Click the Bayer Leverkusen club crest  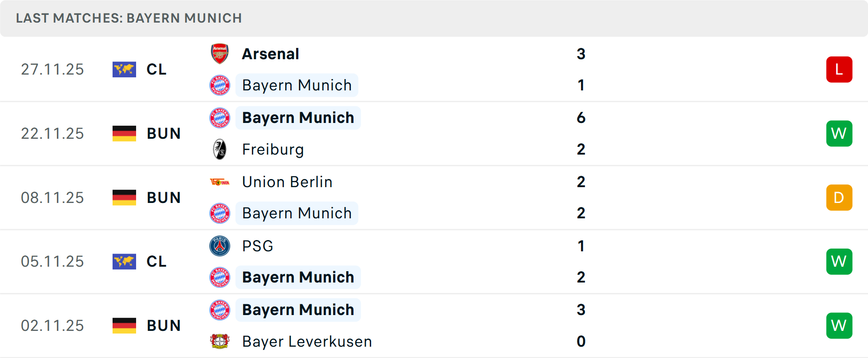point(220,341)
